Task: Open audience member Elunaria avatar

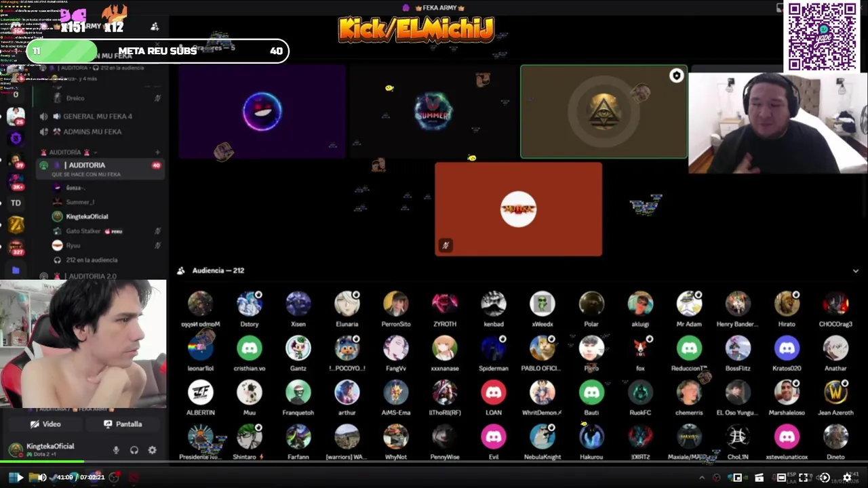Action: coord(347,304)
